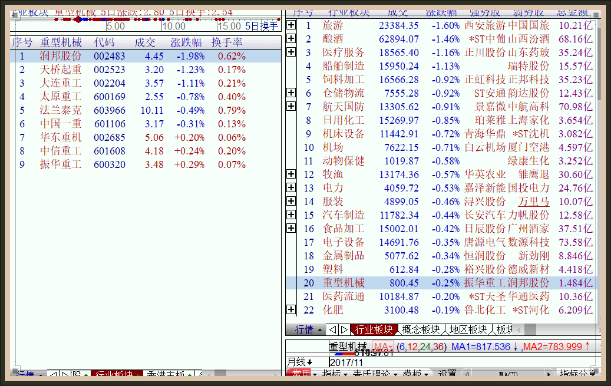Switch to the 概念板块 tab
Viewport: 611px width, 386px height.
[421, 330]
